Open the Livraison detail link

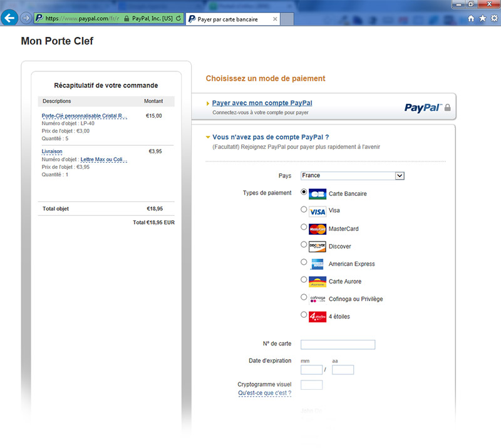51,151
